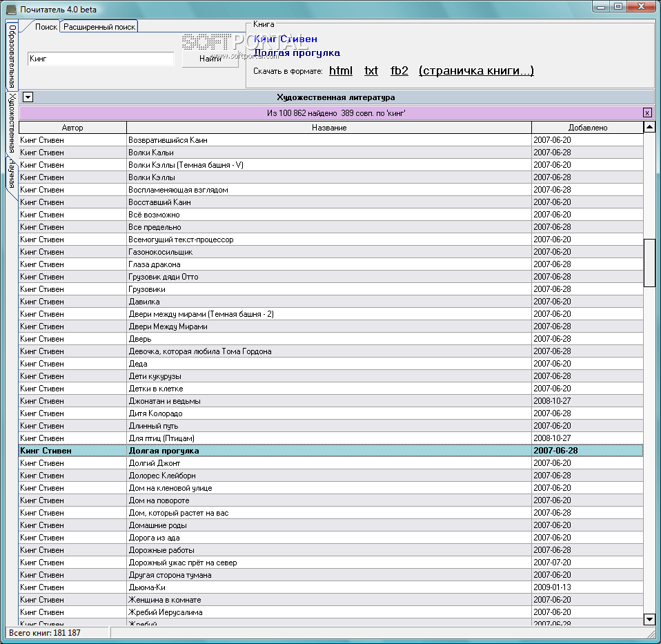The height and width of the screenshot is (644, 661).
Task: Select the row Грузовики
Action: (x=331, y=289)
